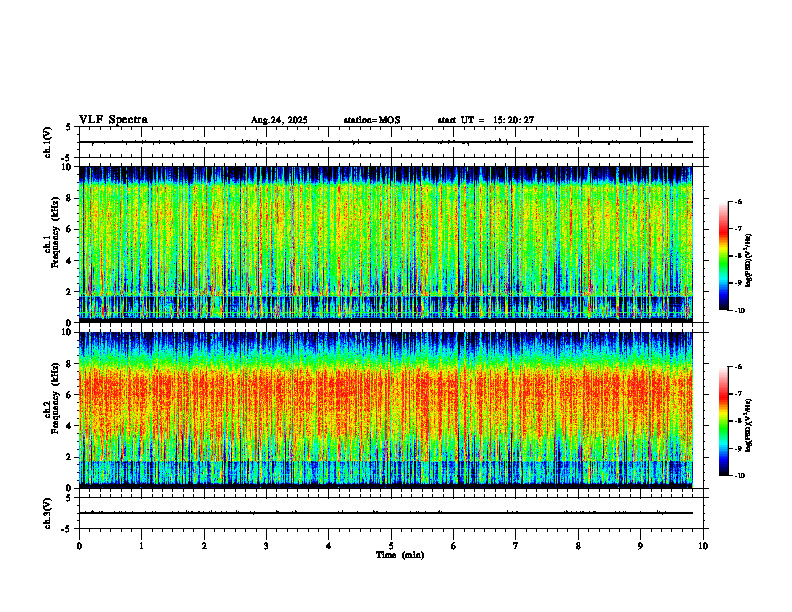The height and width of the screenshot is (612, 792).
Task: Click the "2" kHz tick on ch.1 axis
Action: [x=70, y=291]
